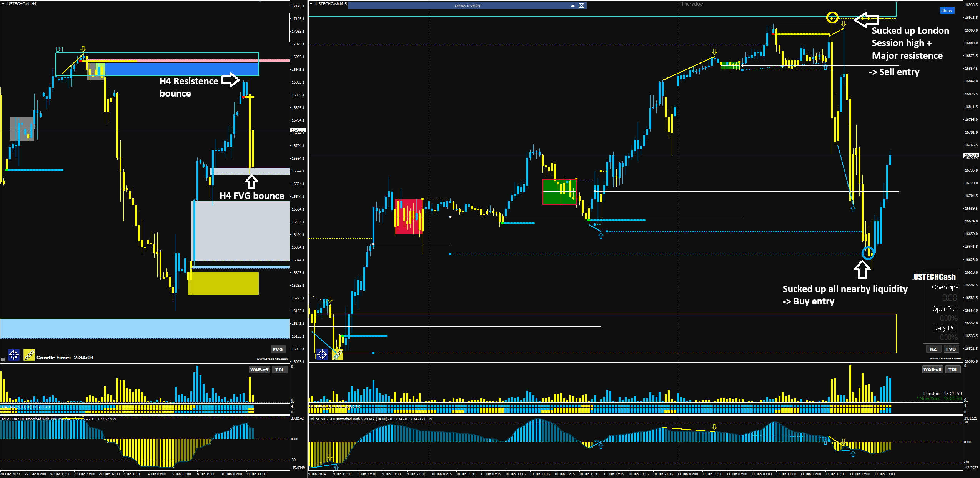Screen dimensions: 980x478
Task: Click crosshair target icon on M15 chart
Action: click(322, 354)
